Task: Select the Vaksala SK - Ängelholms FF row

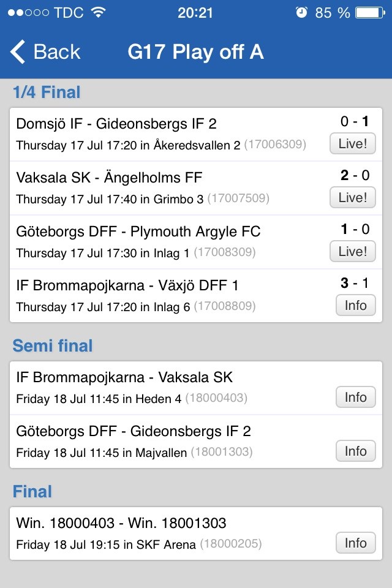Action: [165, 187]
